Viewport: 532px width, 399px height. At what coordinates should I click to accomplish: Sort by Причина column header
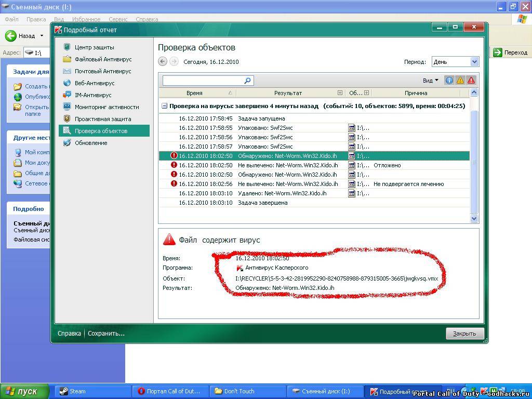pyautogui.click(x=416, y=92)
